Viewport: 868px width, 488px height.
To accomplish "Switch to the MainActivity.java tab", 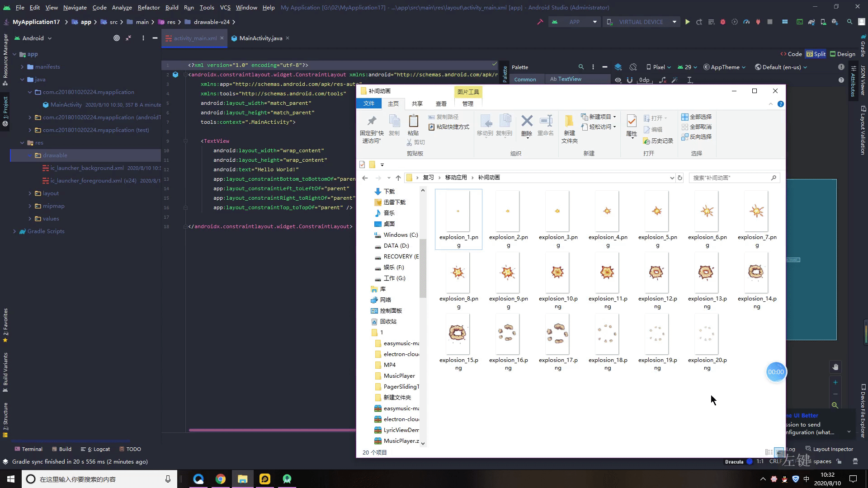I will point(260,38).
